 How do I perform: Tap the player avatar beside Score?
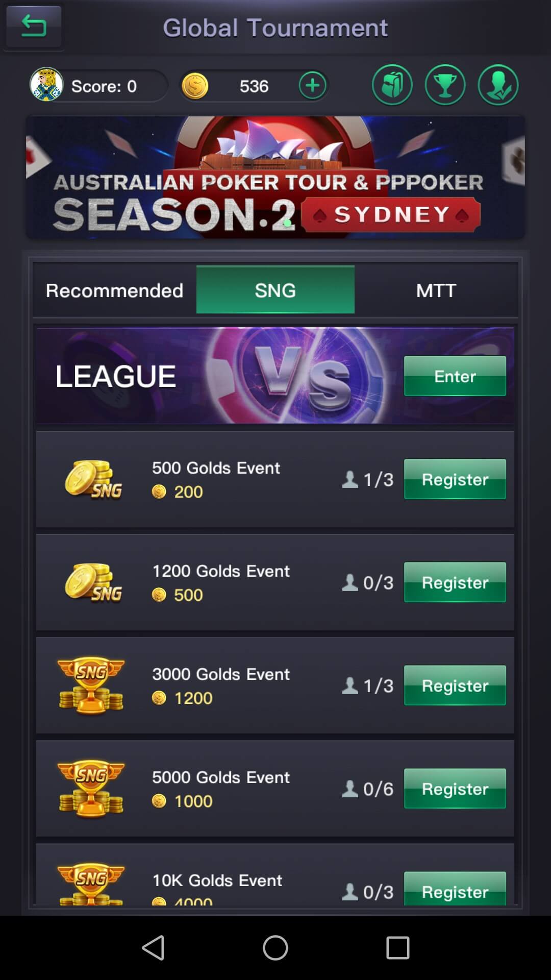coord(46,85)
